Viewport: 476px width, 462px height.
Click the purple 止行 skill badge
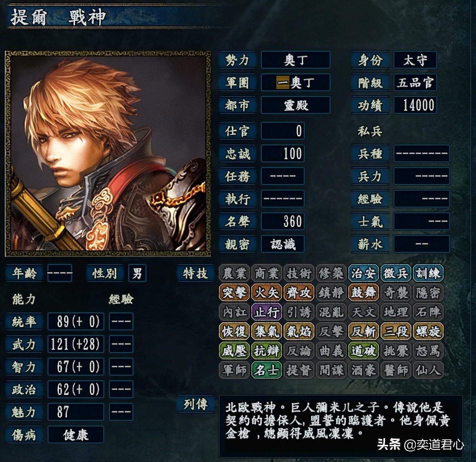(x=267, y=312)
